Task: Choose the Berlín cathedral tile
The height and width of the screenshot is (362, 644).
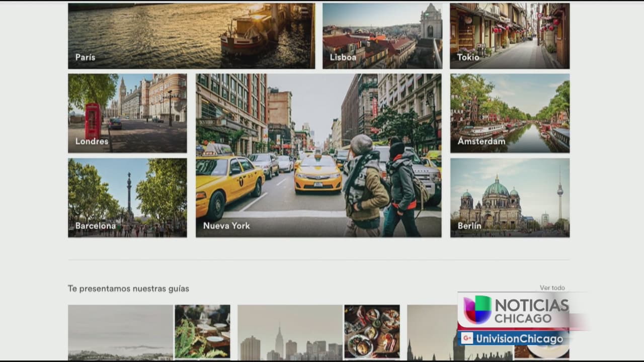Action: tap(510, 198)
